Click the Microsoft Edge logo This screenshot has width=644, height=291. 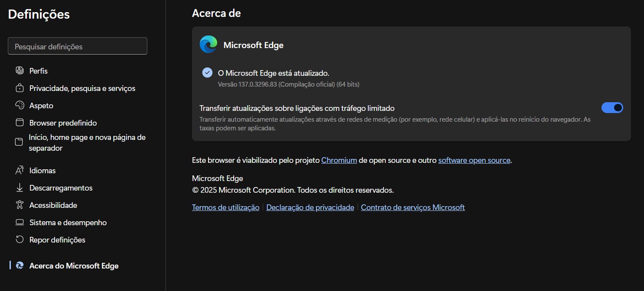coord(208,45)
